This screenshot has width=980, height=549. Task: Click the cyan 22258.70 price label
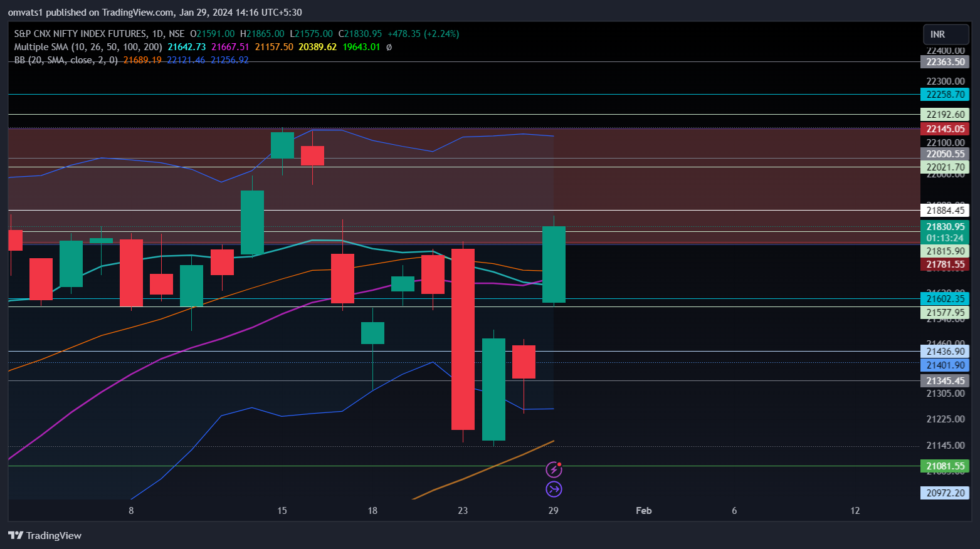point(945,95)
